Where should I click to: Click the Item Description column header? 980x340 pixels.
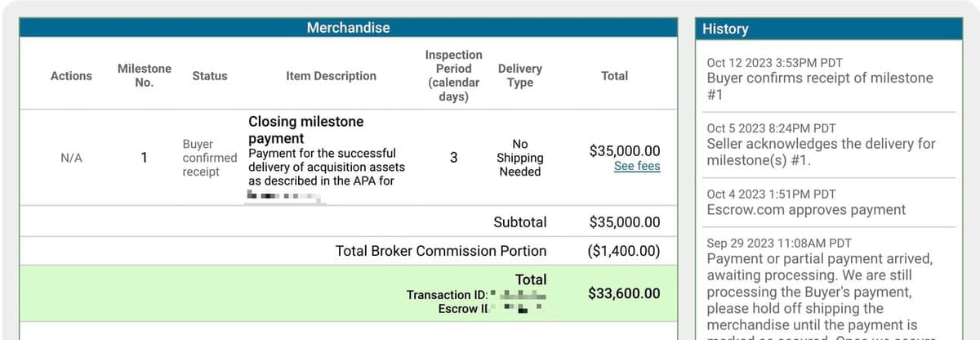coord(331,76)
